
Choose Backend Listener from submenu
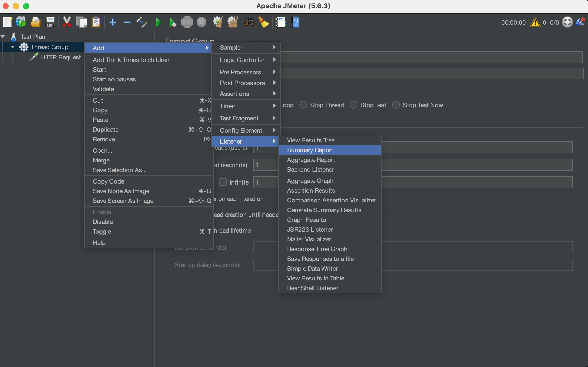click(330, 169)
